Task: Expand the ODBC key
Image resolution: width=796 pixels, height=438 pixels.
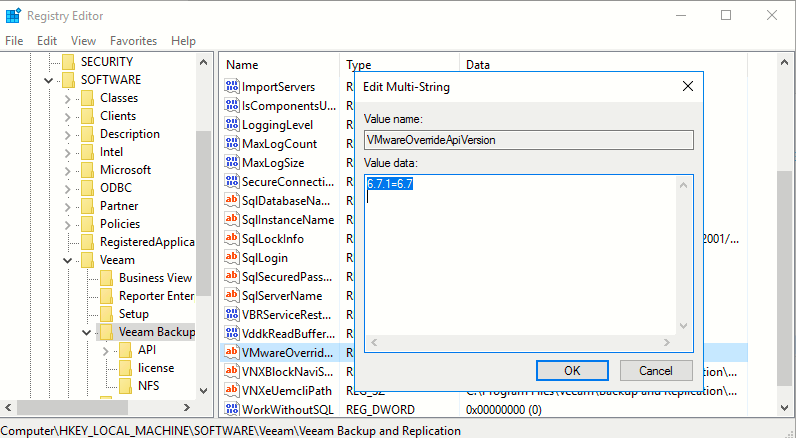Action: point(68,188)
